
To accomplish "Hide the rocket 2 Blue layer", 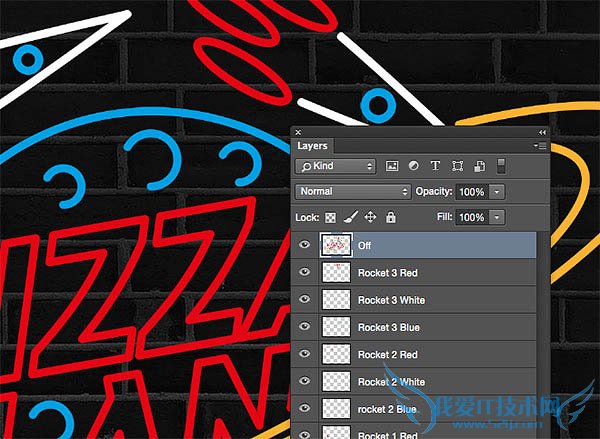I will (305, 408).
